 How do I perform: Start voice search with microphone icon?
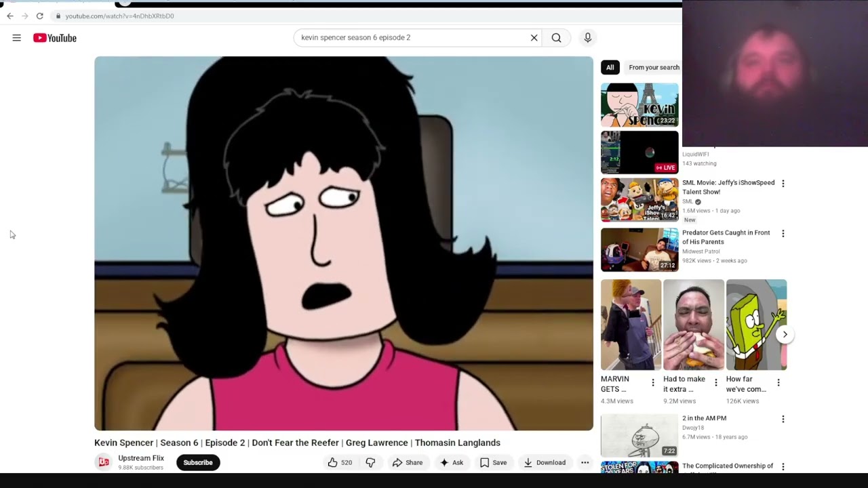[588, 38]
